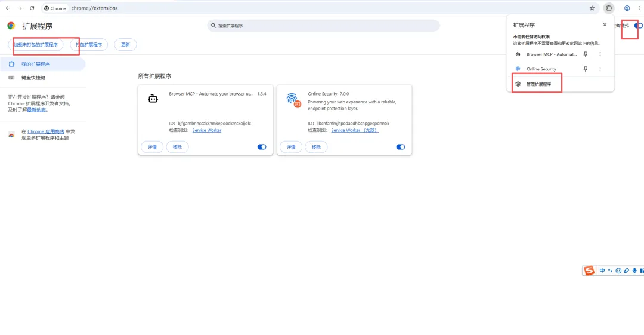Open 详情 for Online Security
This screenshot has width=644, height=335.
[x=291, y=147]
